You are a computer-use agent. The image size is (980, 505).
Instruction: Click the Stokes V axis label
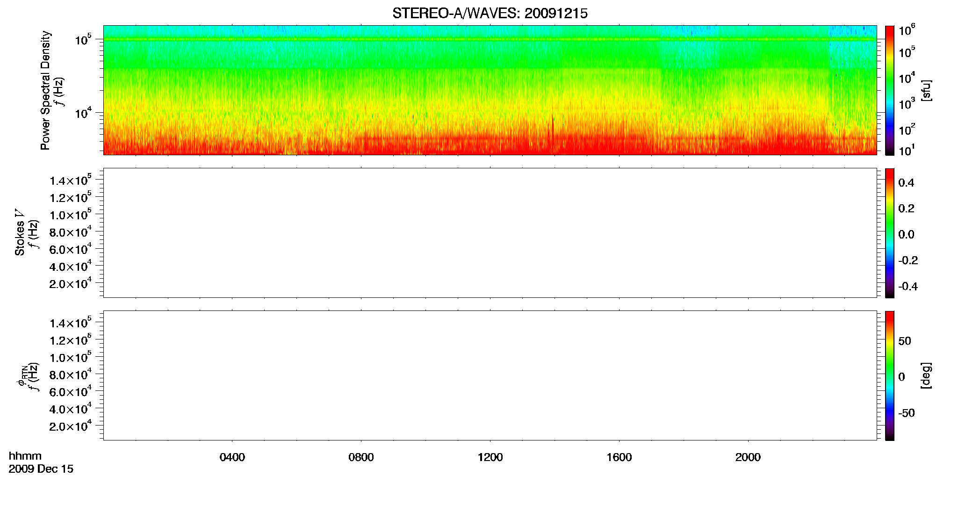pos(20,232)
